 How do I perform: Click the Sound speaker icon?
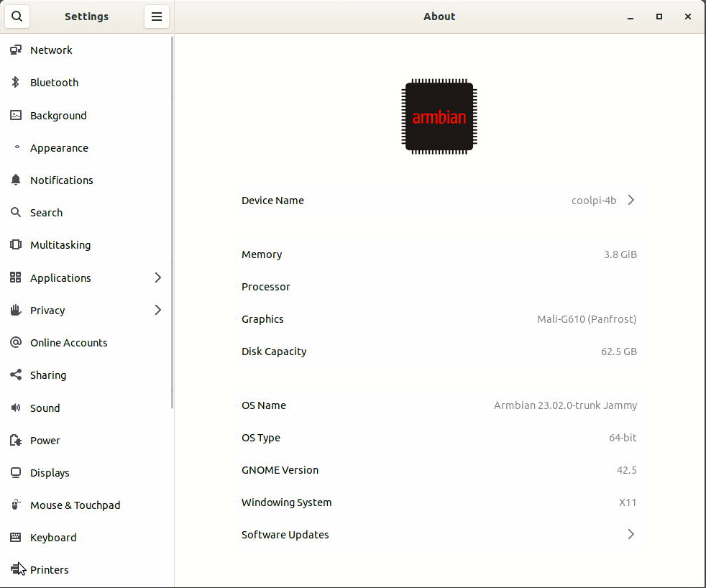pyautogui.click(x=16, y=408)
